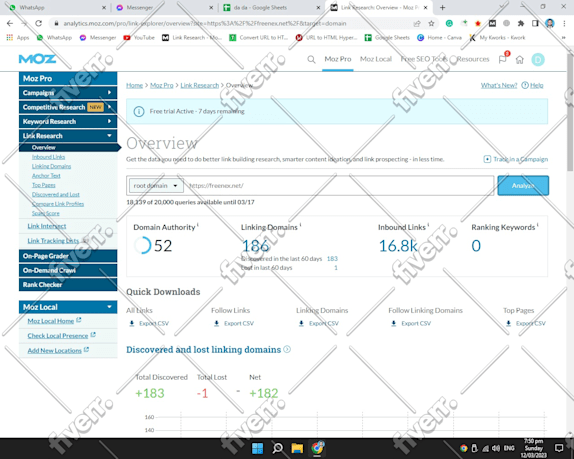
Task: Click Link Research breadcrumb link
Action: pos(200,85)
